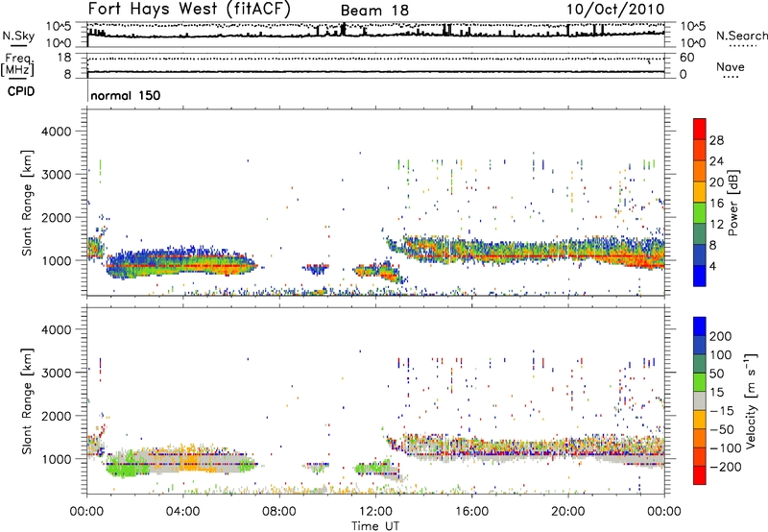Screen dimensions: 768x532
Task: Click the "-15" label on the Velocity scale
Action: (722, 411)
